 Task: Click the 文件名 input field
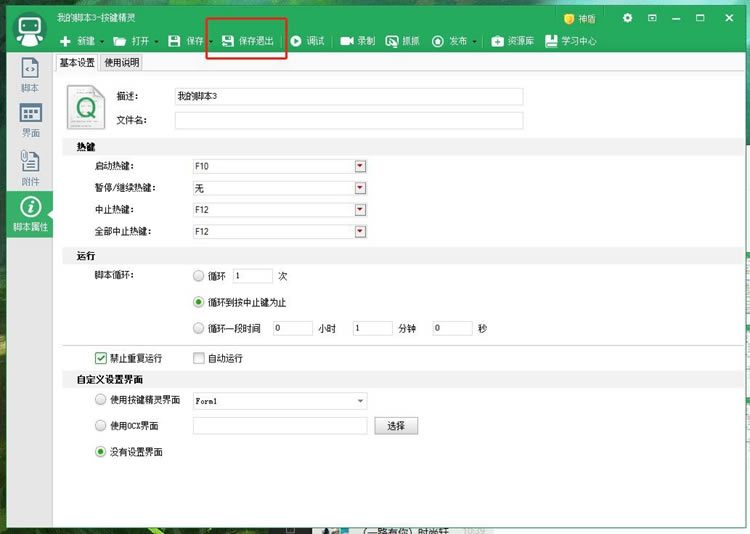[x=348, y=121]
